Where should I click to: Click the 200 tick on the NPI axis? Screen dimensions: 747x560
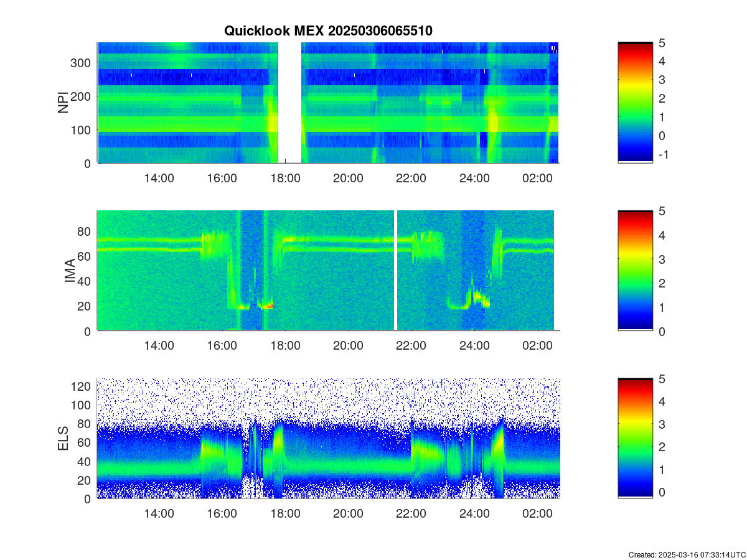[82, 96]
